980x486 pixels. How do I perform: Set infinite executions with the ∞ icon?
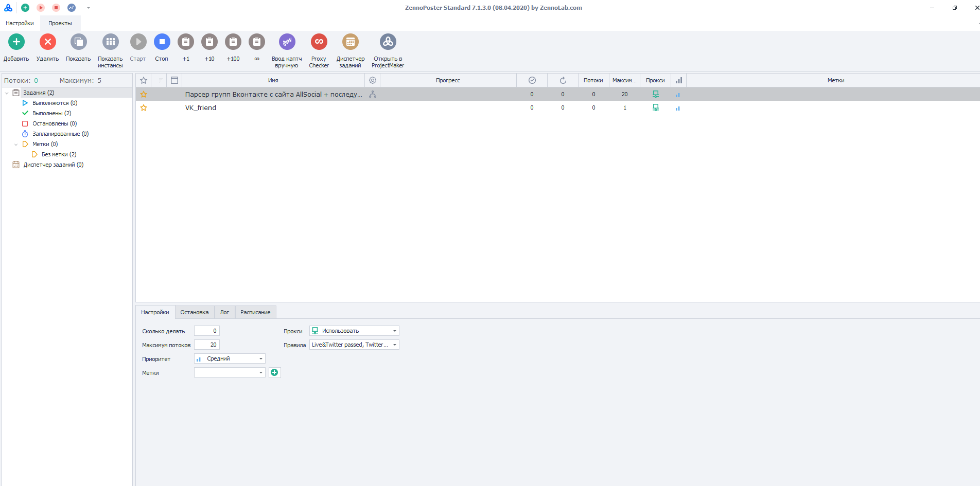point(257,42)
